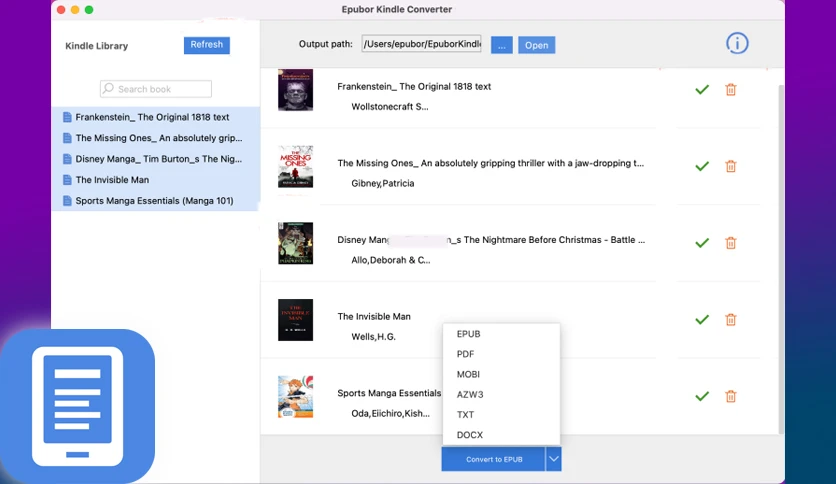Choose PDF output format

point(465,354)
